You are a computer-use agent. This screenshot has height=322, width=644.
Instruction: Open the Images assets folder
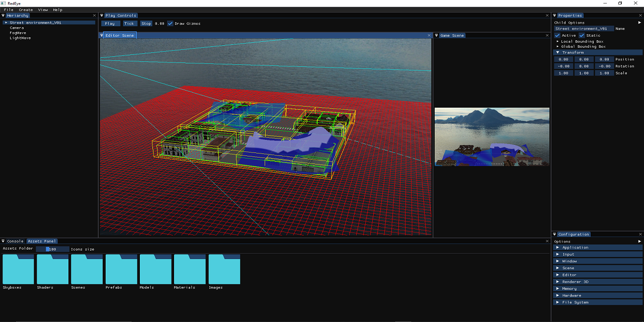[223, 270]
